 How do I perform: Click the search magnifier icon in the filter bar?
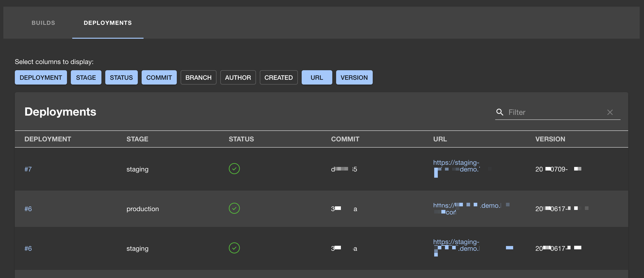coord(500,112)
